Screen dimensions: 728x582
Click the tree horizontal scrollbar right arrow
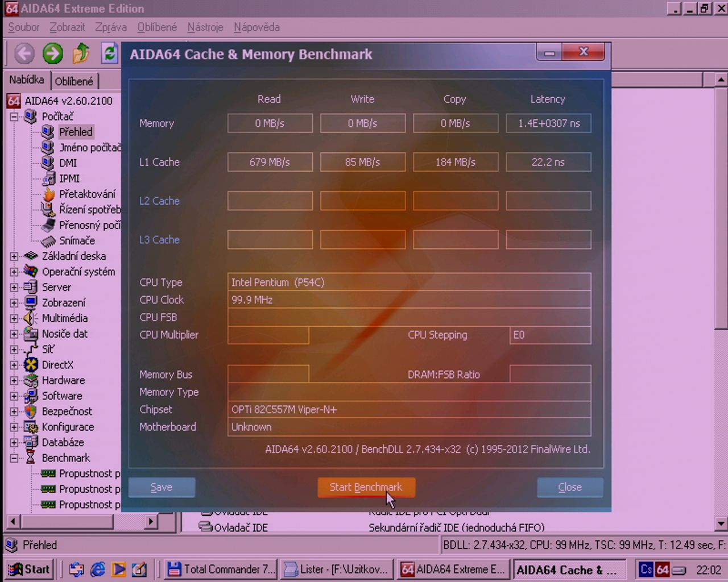[151, 521]
